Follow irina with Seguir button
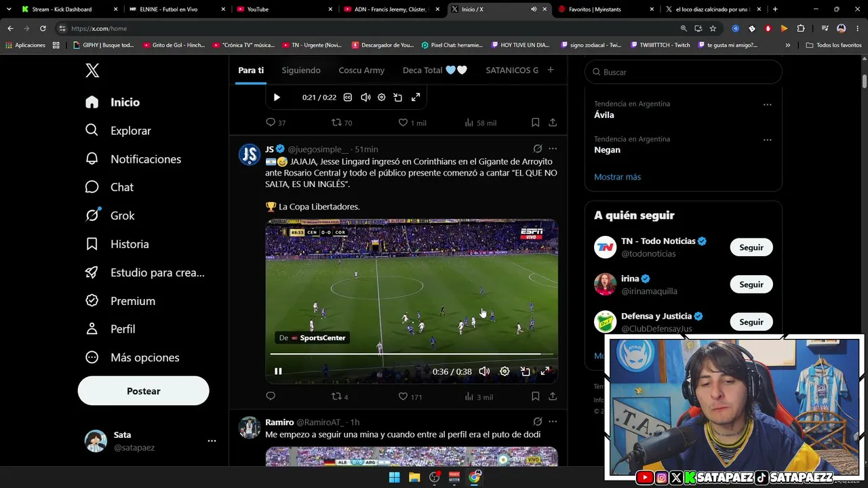The height and width of the screenshot is (488, 868). pos(751,285)
